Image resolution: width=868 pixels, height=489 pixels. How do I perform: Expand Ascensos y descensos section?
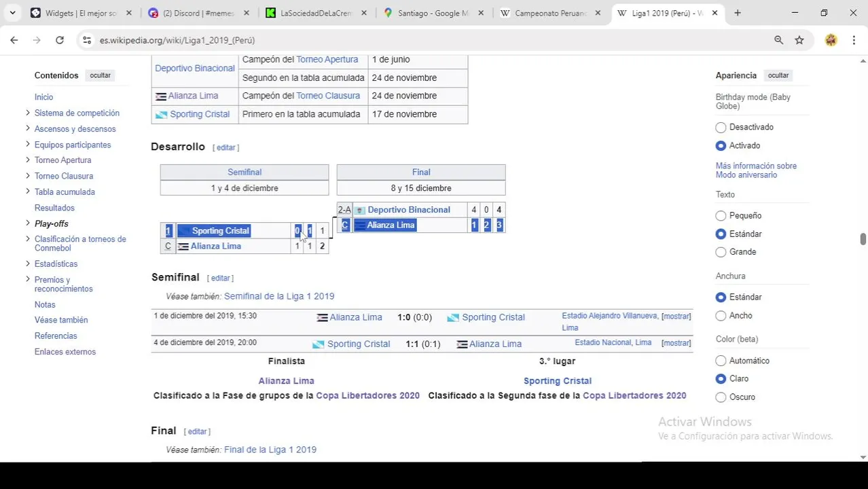click(x=28, y=128)
